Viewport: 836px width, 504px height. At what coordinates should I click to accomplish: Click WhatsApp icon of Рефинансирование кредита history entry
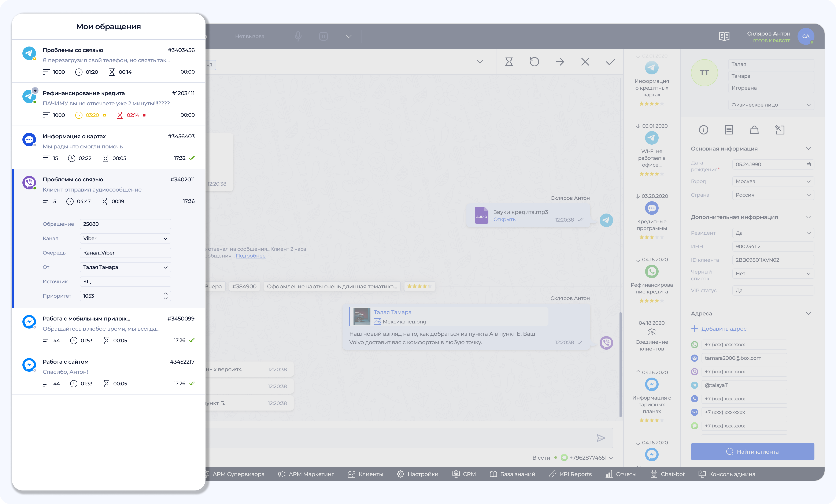tap(651, 272)
